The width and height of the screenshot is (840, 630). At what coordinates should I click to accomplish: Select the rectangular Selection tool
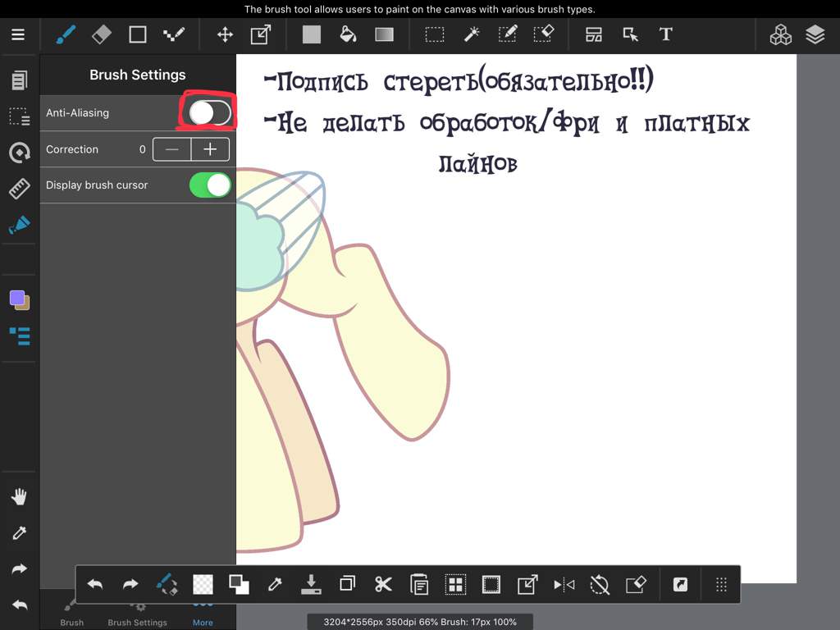click(435, 34)
